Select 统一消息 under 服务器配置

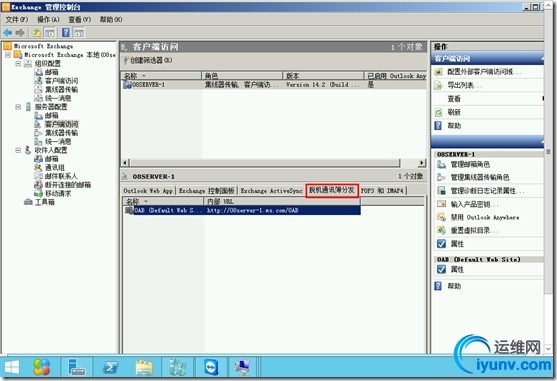58,141
